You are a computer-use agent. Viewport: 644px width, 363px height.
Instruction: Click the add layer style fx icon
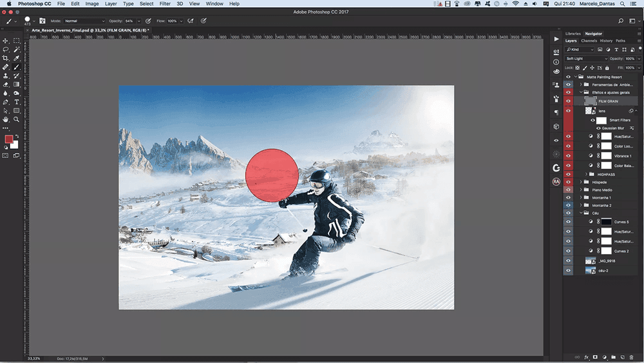coord(586,357)
